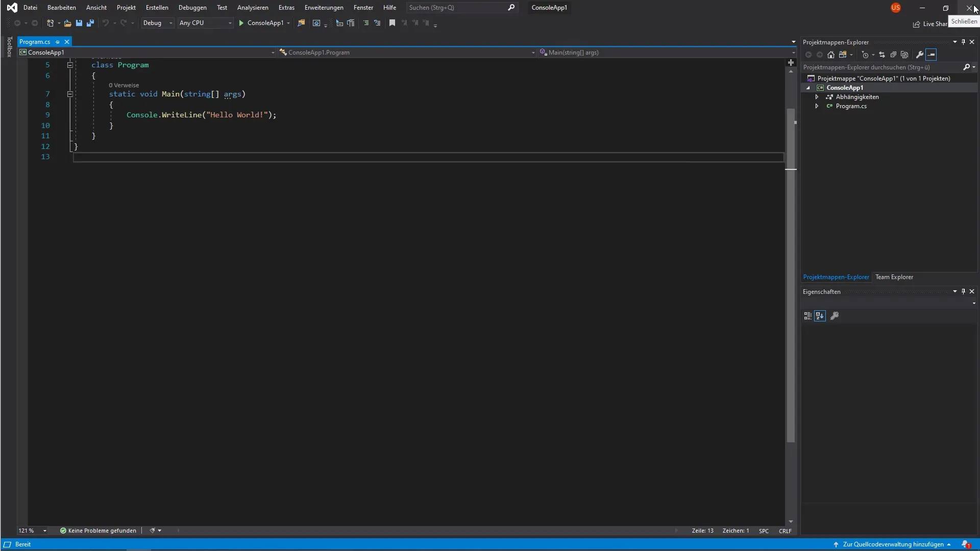Image resolution: width=980 pixels, height=551 pixels.
Task: Select Projektmappe "ConsoleApp1" solution row
Action: point(889,79)
